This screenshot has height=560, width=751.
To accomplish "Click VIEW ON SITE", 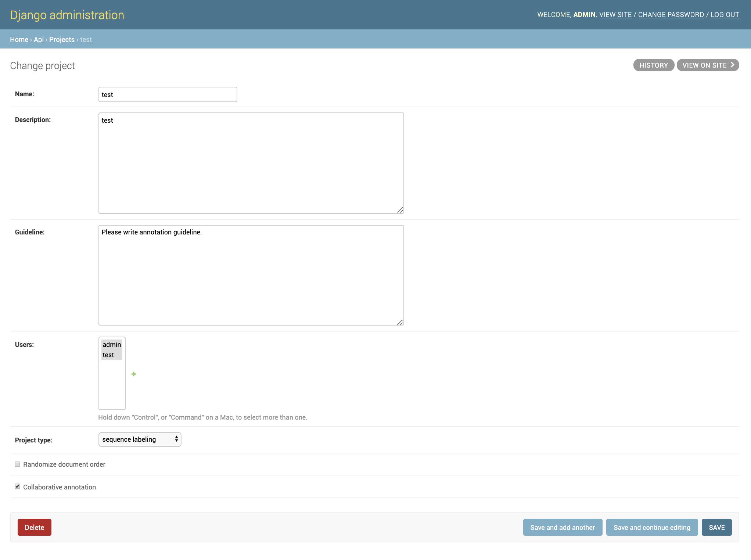I will (705, 65).
